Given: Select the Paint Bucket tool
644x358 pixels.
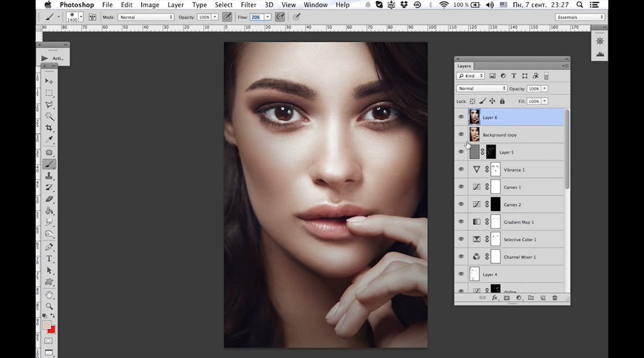Looking at the screenshot, I should pyautogui.click(x=49, y=211).
